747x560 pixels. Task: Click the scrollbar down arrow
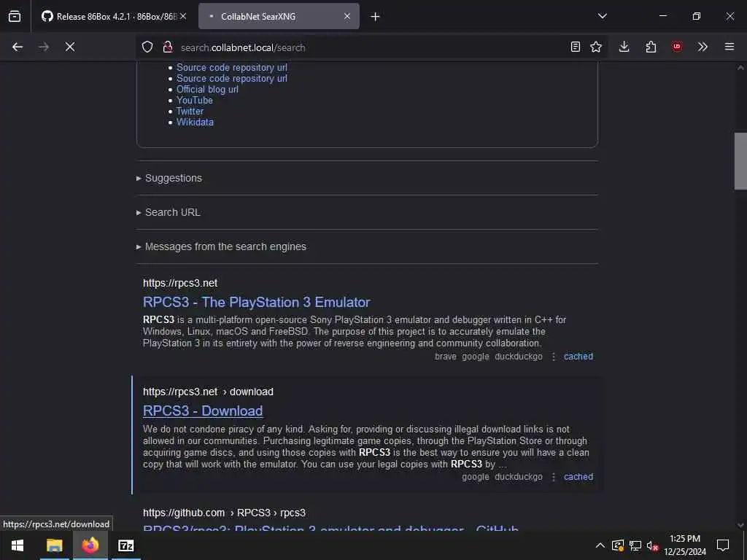pos(740,525)
